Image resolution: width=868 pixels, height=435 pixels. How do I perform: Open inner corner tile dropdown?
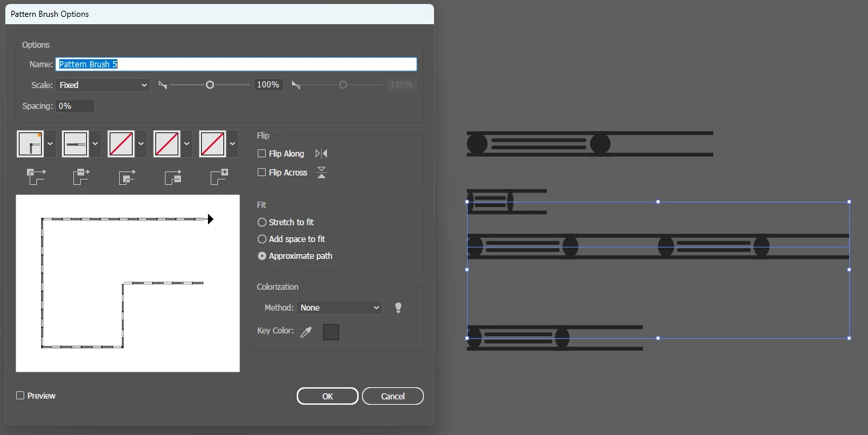point(141,144)
